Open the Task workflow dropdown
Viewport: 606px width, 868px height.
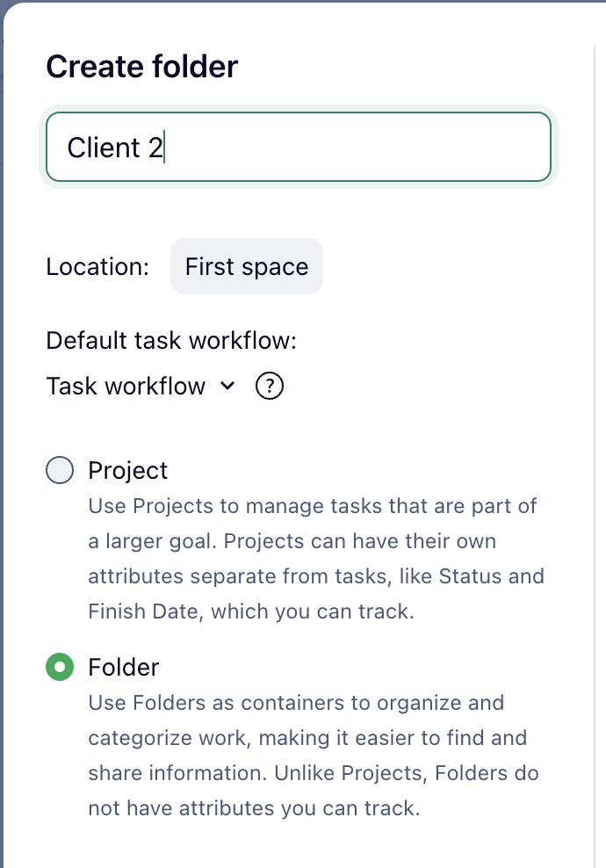pos(126,386)
